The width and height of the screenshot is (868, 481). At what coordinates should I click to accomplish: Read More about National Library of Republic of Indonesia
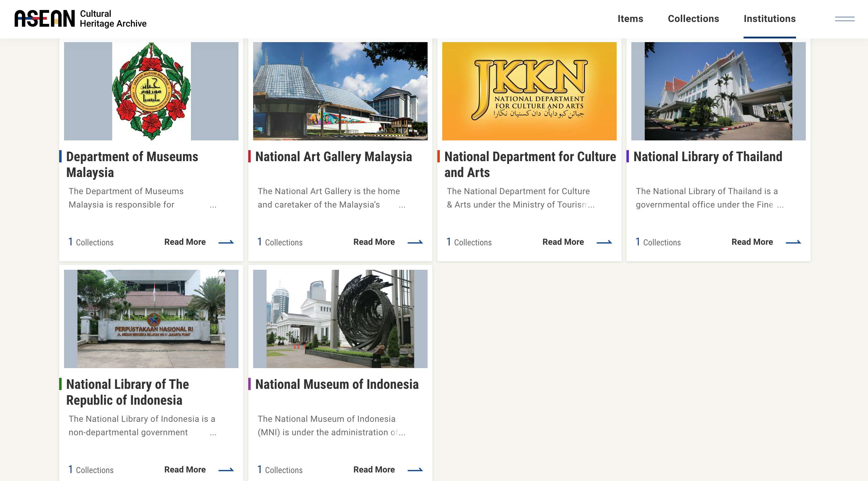[x=185, y=469]
